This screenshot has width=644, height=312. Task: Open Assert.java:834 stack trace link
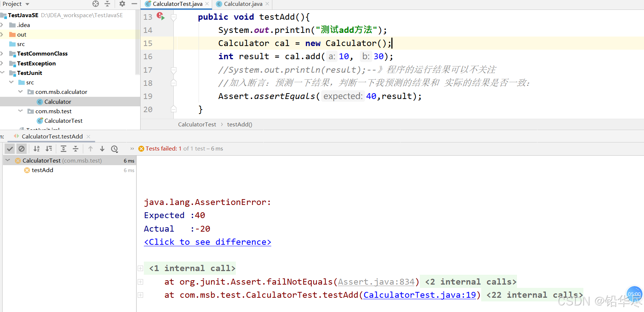pyautogui.click(x=376, y=282)
